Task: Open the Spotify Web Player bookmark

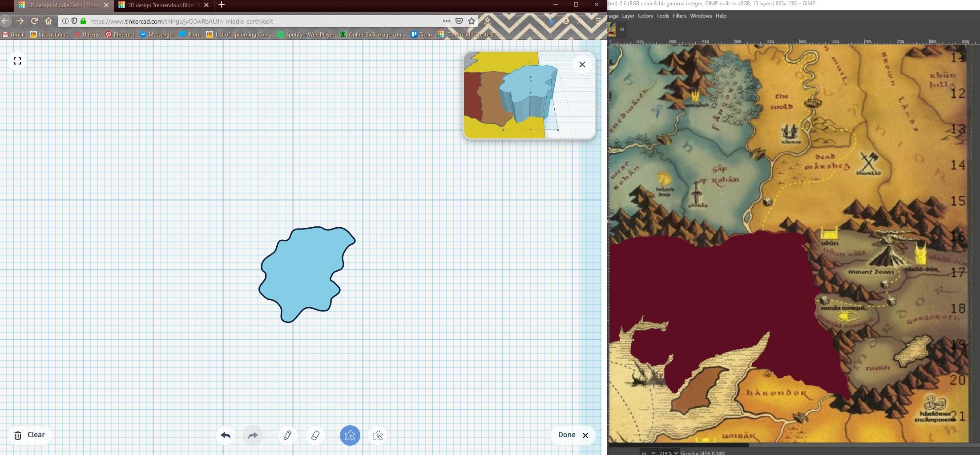Action: 306,34
